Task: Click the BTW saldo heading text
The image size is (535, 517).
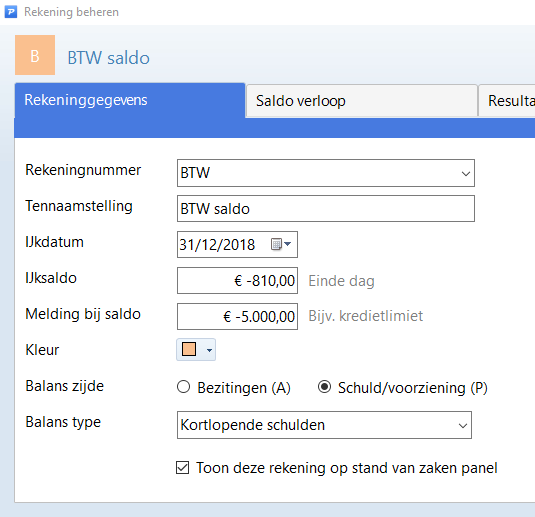Action: coord(109,58)
